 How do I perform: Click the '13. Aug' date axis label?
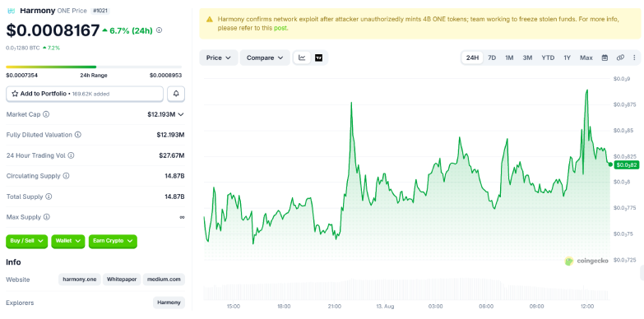click(x=385, y=307)
